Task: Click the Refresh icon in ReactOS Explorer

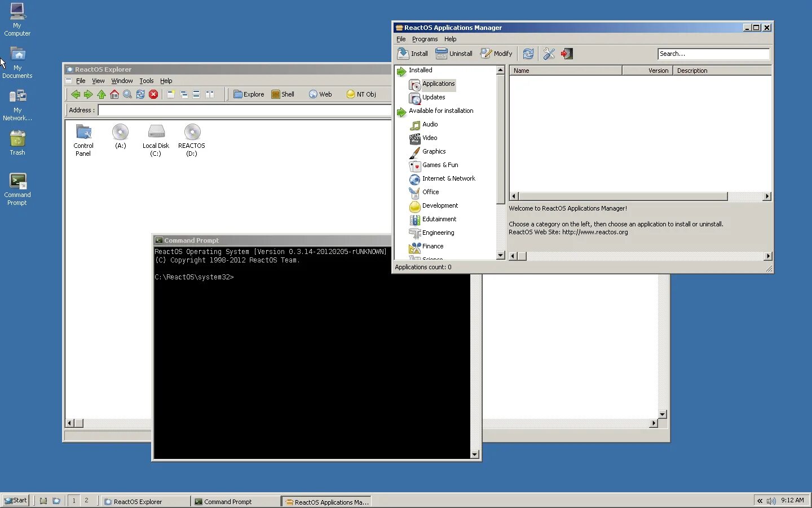Action: pyautogui.click(x=140, y=94)
